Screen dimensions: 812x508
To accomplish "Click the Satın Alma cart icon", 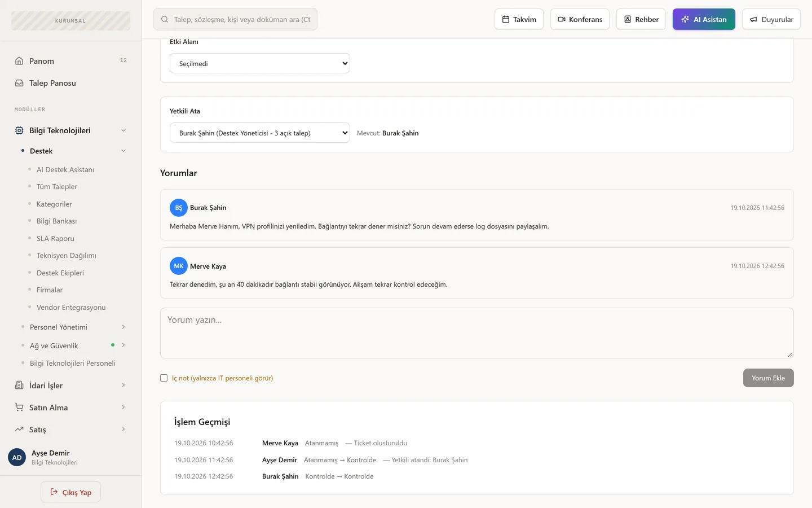I will pyautogui.click(x=19, y=408).
